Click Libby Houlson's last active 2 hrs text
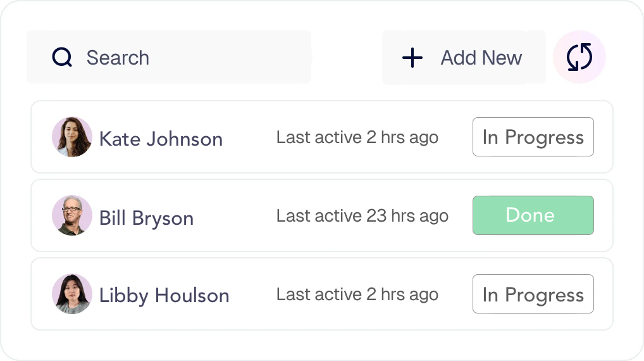The height and width of the screenshot is (361, 644). (357, 294)
